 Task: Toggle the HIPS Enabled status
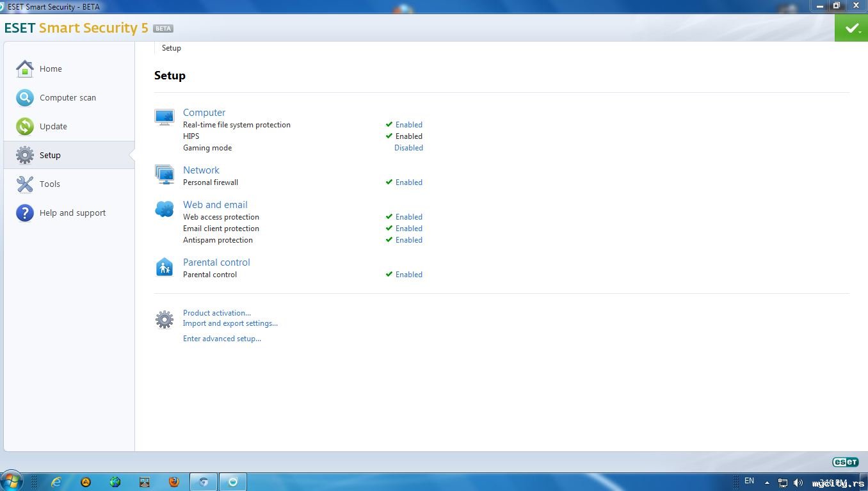(x=409, y=136)
